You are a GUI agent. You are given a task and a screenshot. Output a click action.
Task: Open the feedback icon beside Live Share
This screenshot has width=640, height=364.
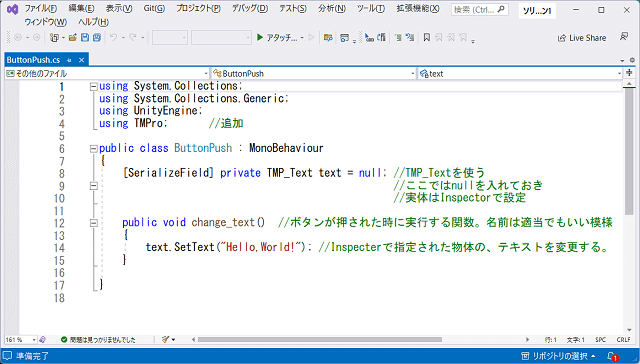click(624, 37)
